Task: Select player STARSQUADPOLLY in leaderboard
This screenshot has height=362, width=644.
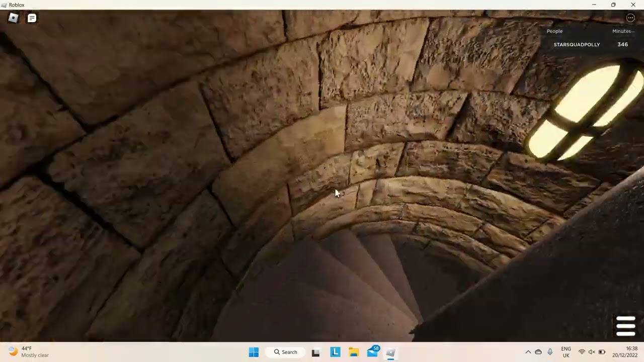Action: tap(577, 44)
